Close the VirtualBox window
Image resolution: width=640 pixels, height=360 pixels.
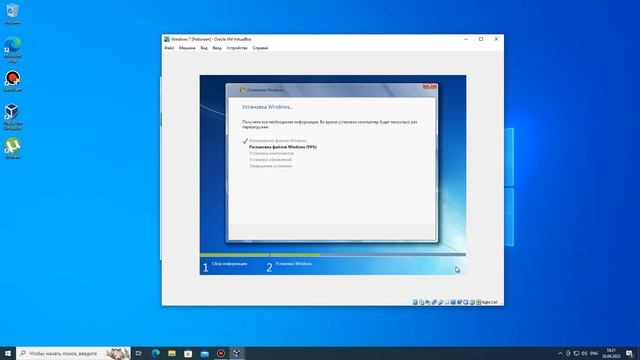point(496,39)
